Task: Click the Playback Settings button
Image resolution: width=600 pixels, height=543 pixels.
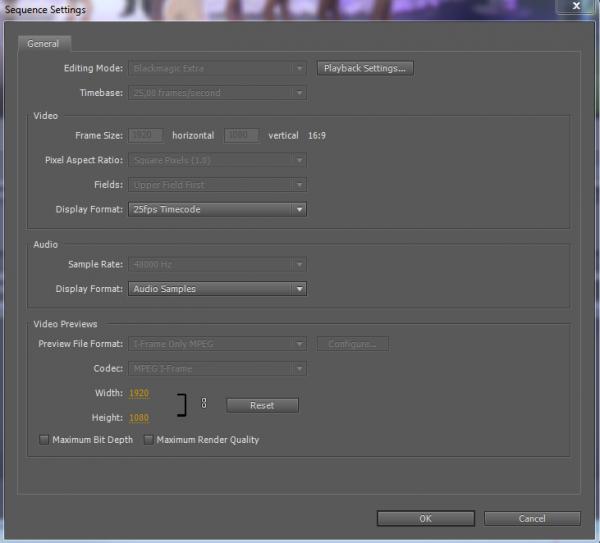Action: tap(365, 68)
